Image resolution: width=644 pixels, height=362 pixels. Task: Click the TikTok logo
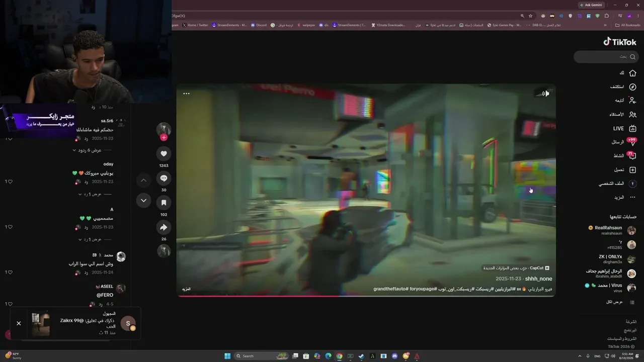pyautogui.click(x=620, y=42)
